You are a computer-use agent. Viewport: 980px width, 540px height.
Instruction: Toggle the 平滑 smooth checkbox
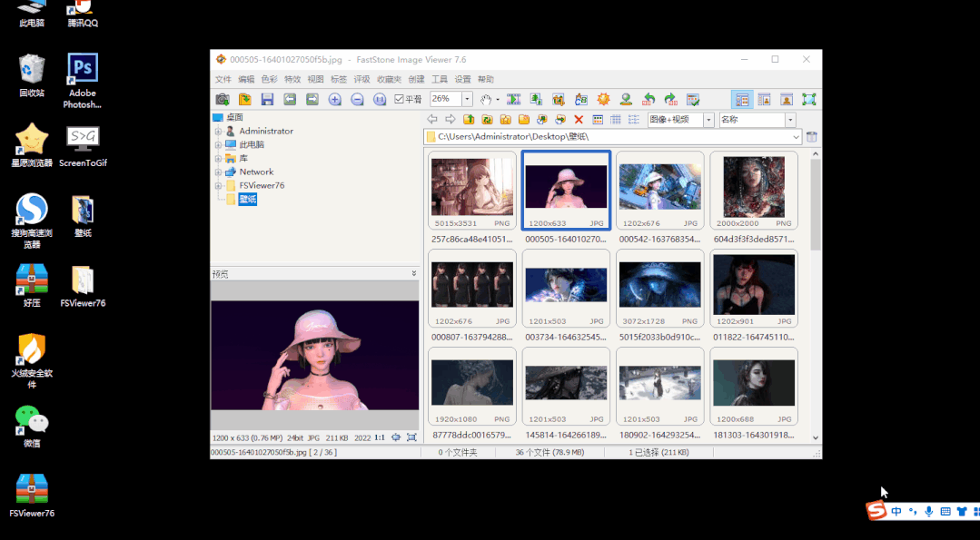[400, 99]
